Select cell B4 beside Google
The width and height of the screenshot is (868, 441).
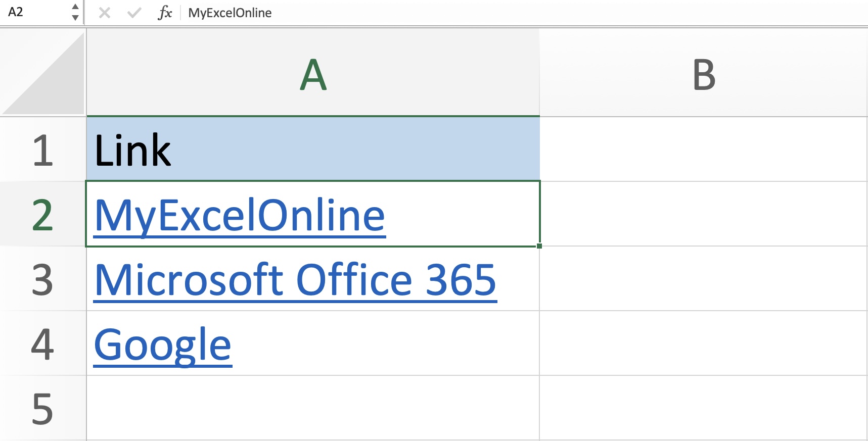(704, 344)
